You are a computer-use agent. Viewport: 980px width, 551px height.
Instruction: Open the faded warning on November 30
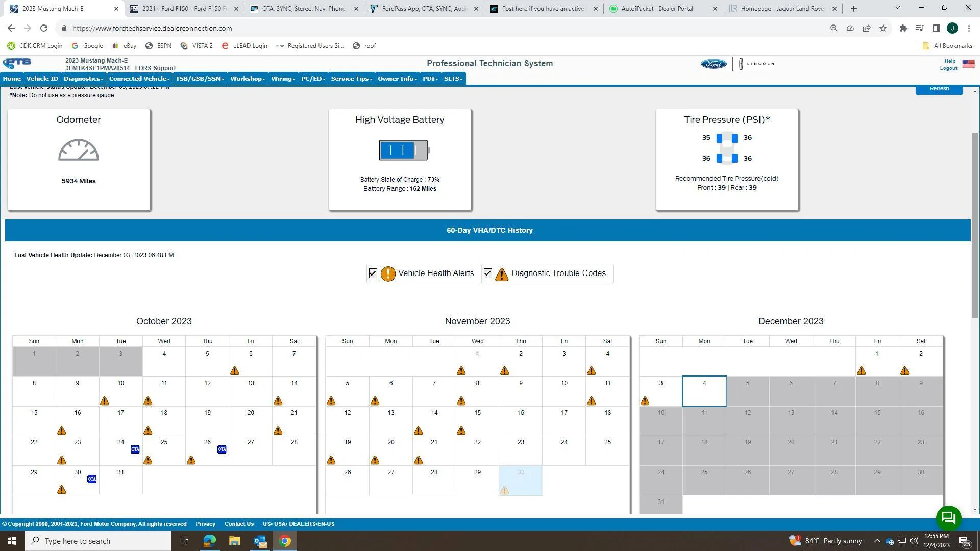504,490
